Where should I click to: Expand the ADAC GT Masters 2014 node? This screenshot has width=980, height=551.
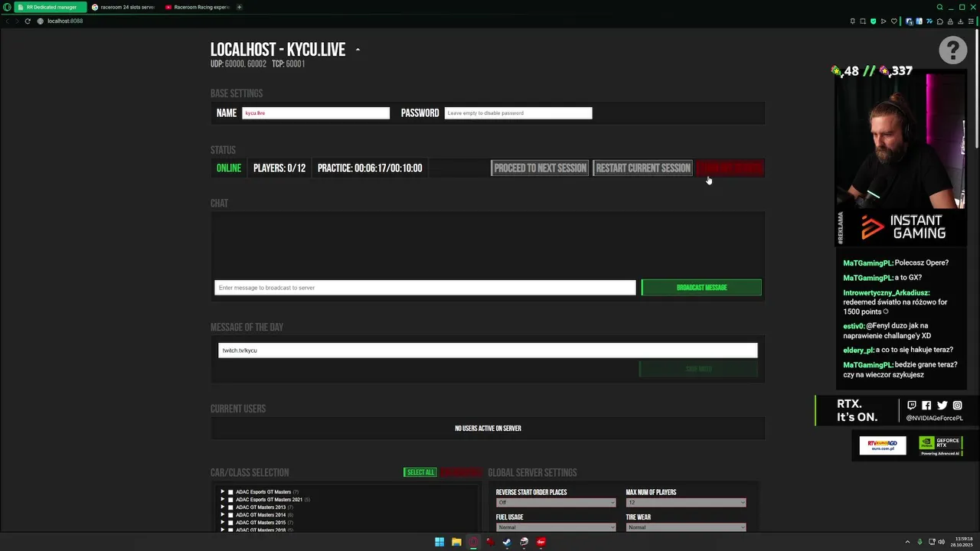[x=223, y=515]
